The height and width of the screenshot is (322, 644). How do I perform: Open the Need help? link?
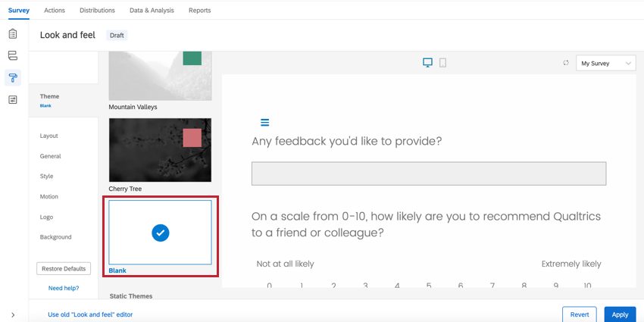(x=64, y=288)
